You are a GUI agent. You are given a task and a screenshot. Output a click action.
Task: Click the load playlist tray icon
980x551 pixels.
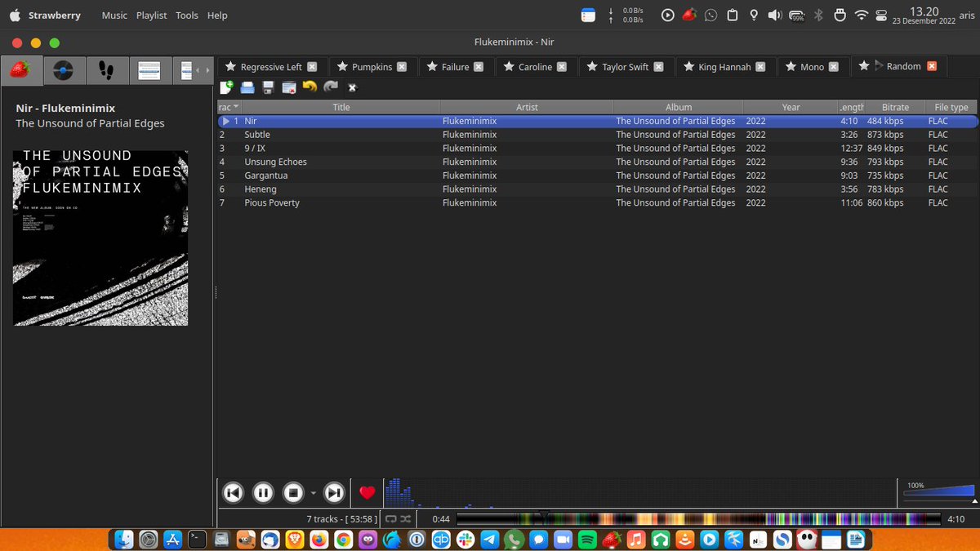point(247,87)
